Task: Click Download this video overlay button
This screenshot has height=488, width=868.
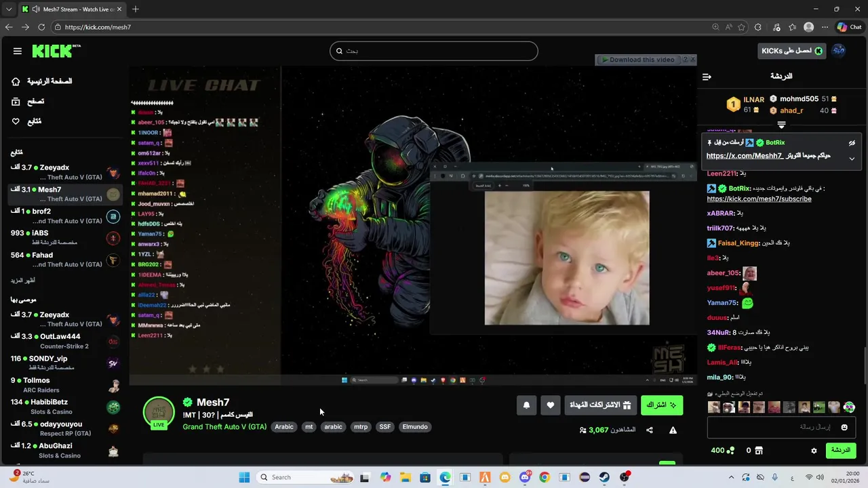Action: point(638,60)
